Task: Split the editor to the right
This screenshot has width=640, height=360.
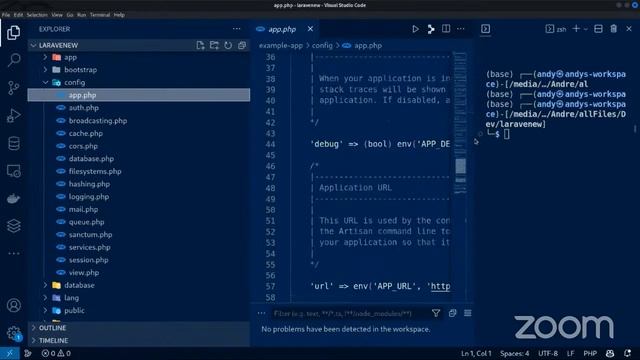Action: point(446,29)
